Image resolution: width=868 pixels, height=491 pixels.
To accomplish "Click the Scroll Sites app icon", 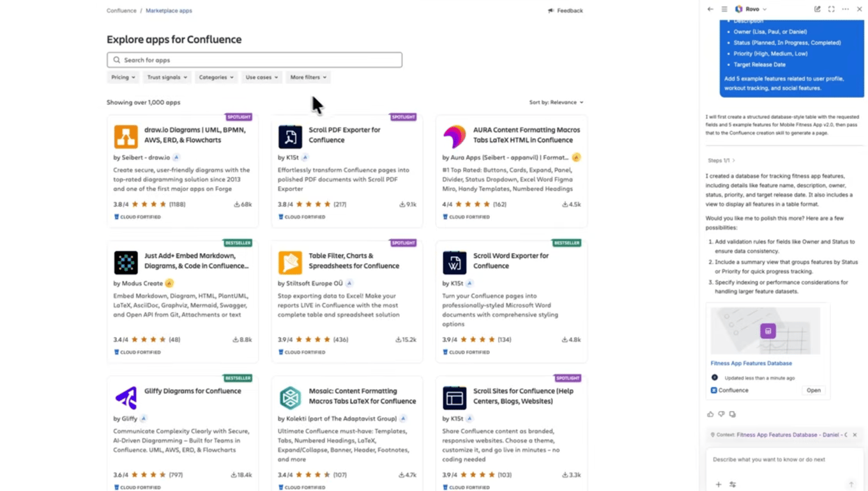I will (455, 398).
